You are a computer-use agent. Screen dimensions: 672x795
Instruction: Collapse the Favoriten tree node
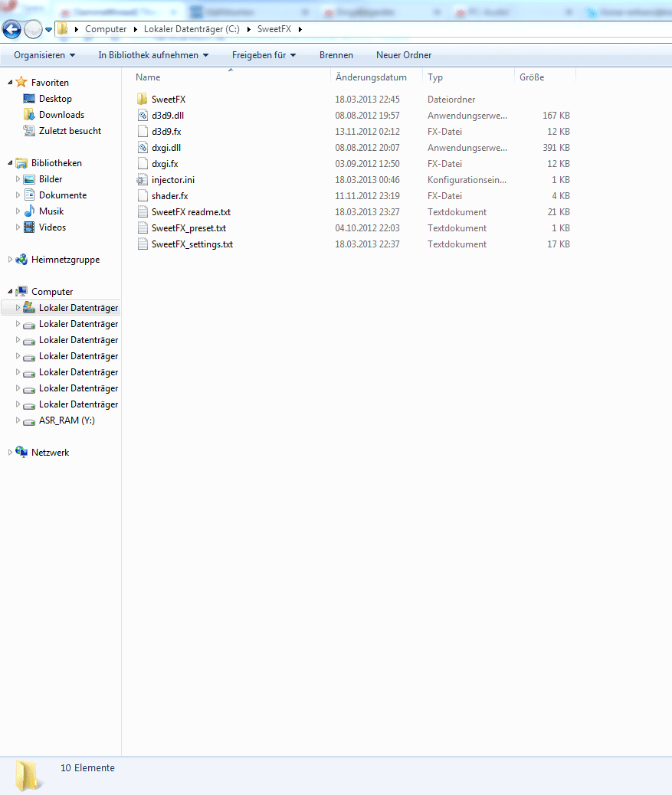(10, 82)
